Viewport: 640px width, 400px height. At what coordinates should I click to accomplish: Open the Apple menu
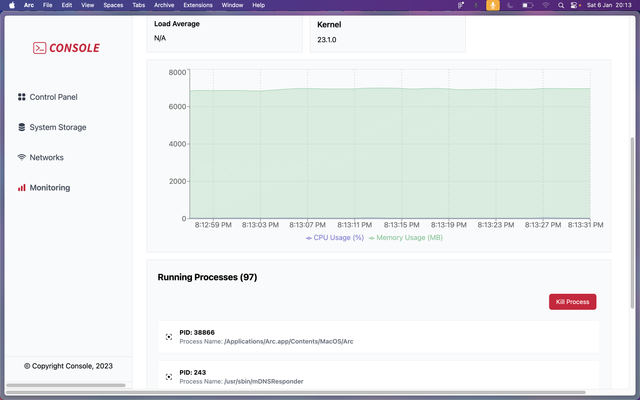(12, 5)
